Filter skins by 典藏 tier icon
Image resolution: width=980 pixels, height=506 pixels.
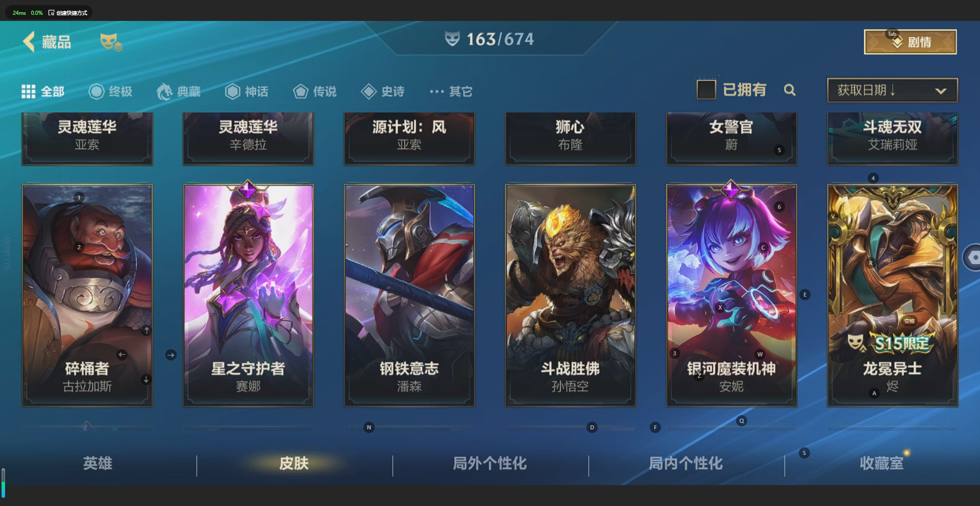point(164,91)
